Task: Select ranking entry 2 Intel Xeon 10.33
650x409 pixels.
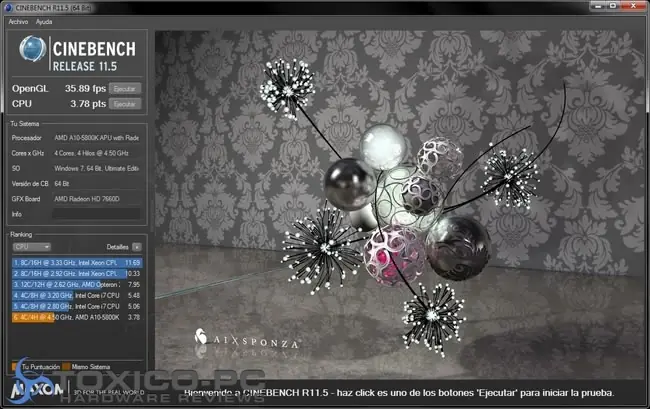Action: [x=77, y=273]
